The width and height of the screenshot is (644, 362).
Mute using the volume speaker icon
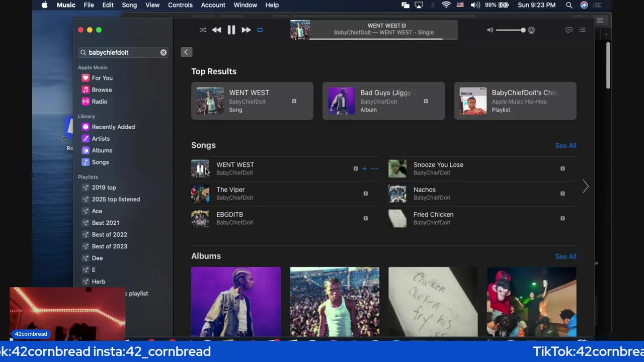click(490, 30)
